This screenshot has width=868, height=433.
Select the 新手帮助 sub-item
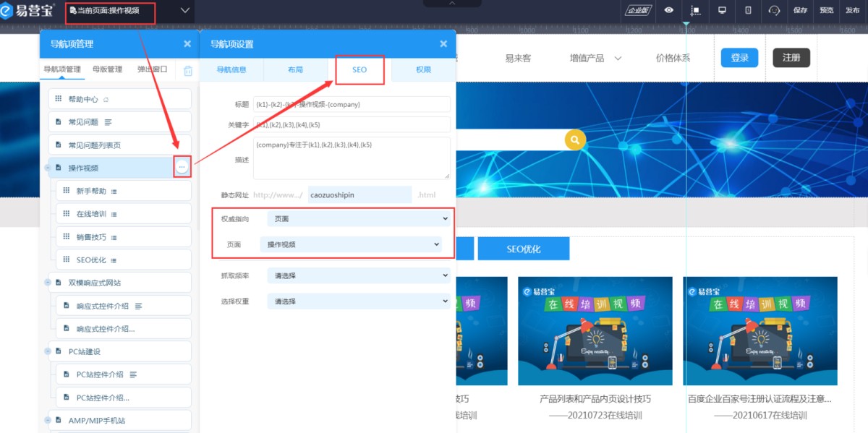[x=124, y=191]
